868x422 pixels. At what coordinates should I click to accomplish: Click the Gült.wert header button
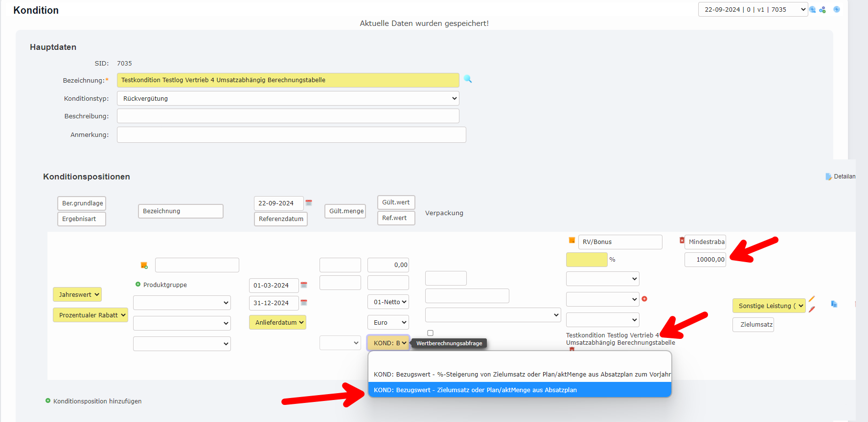396,202
